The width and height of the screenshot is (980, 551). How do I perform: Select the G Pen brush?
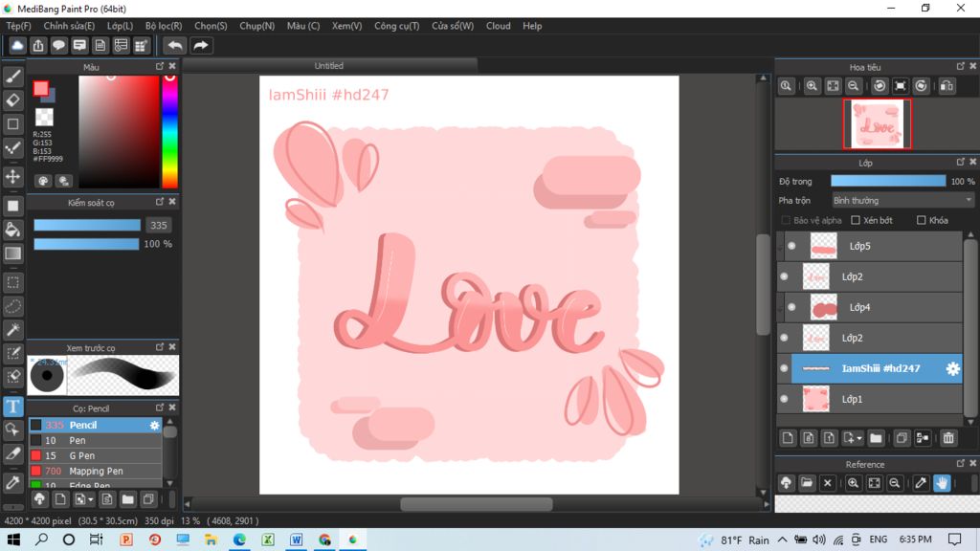(96, 455)
